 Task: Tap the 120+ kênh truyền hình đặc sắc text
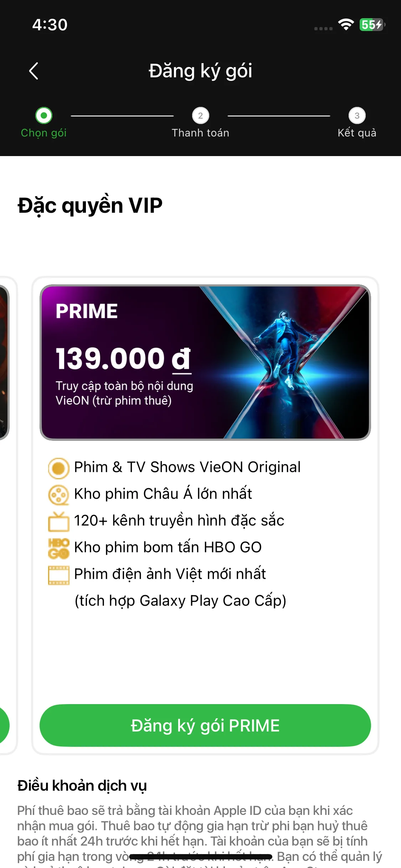[179, 521]
